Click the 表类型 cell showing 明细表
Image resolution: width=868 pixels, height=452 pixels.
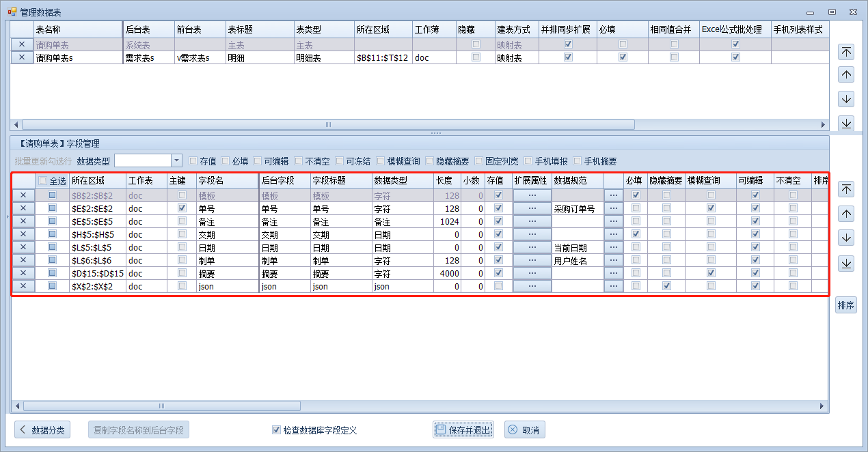(323, 58)
